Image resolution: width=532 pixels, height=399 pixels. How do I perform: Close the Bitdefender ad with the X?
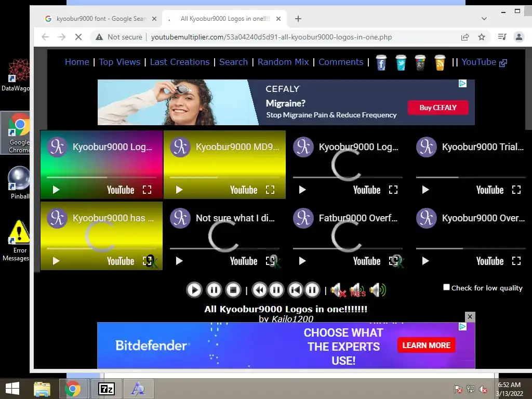(x=470, y=316)
